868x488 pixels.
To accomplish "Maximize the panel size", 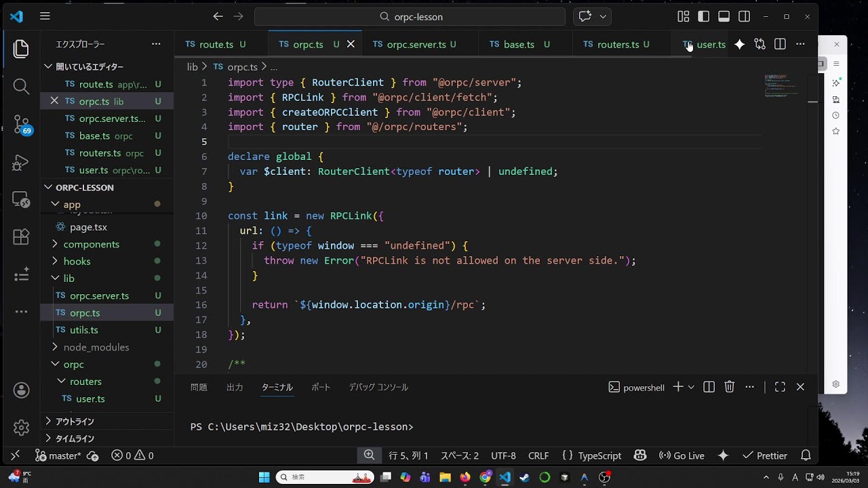I will [780, 387].
